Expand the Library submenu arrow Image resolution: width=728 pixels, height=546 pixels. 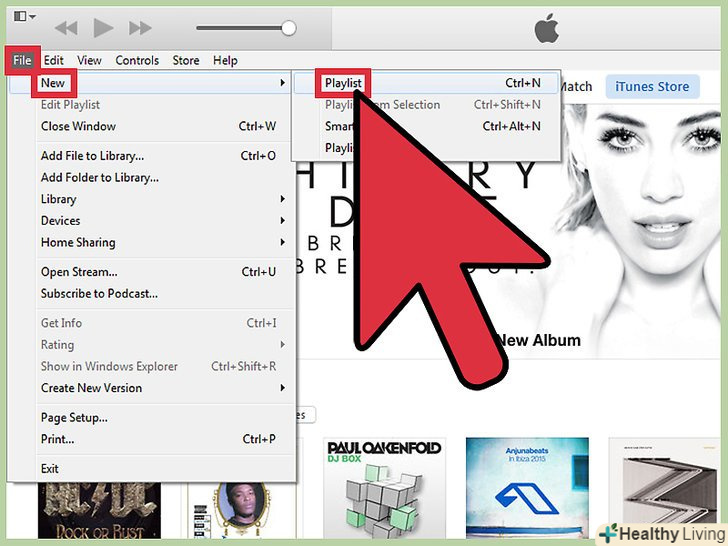[x=282, y=199]
